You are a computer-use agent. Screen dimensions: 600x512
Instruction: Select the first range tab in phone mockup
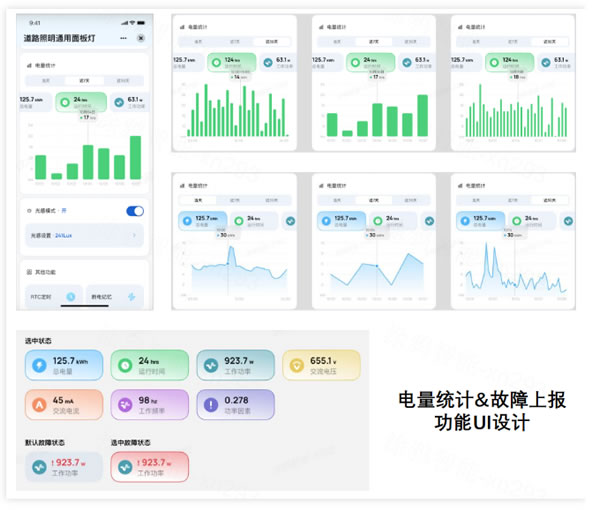[x=45, y=80]
